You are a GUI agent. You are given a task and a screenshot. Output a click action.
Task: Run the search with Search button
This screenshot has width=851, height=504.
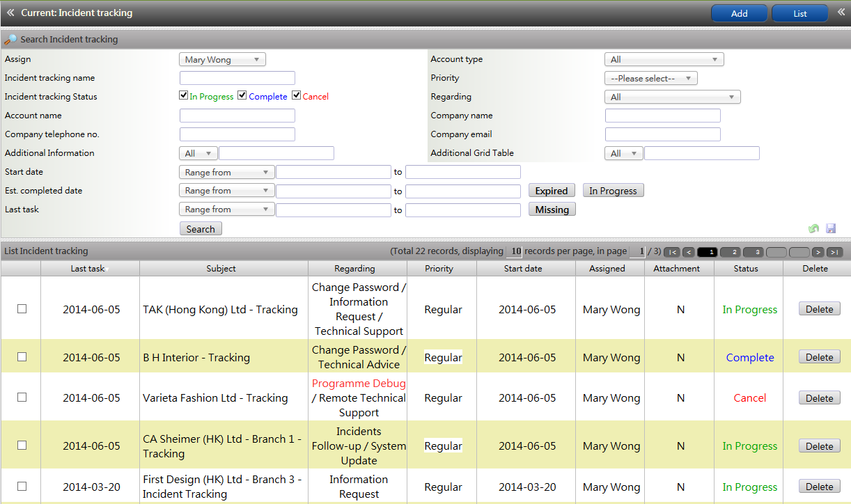tap(201, 229)
